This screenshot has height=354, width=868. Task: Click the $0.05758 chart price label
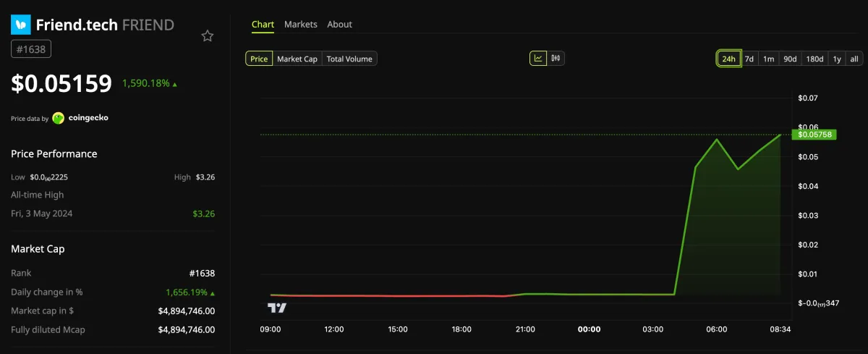814,134
